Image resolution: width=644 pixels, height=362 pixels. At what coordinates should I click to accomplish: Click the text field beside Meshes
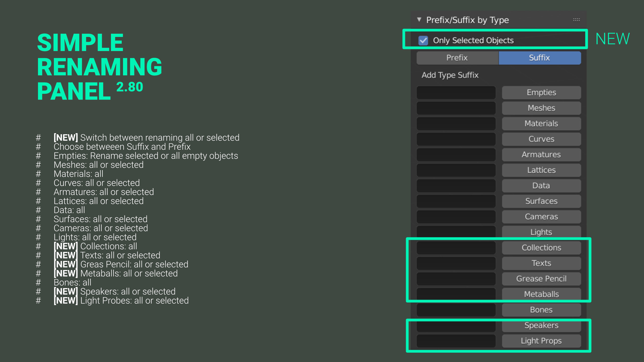click(456, 108)
